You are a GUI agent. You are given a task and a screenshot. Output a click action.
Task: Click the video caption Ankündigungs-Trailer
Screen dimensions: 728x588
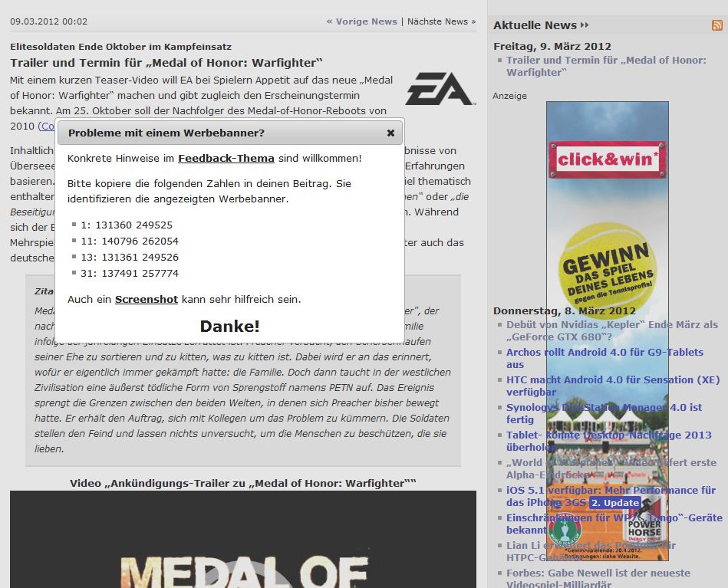243,483
